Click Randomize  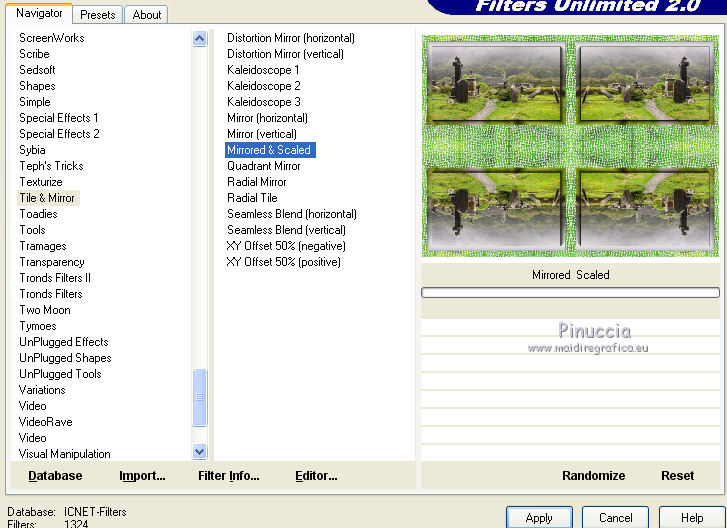(x=593, y=476)
